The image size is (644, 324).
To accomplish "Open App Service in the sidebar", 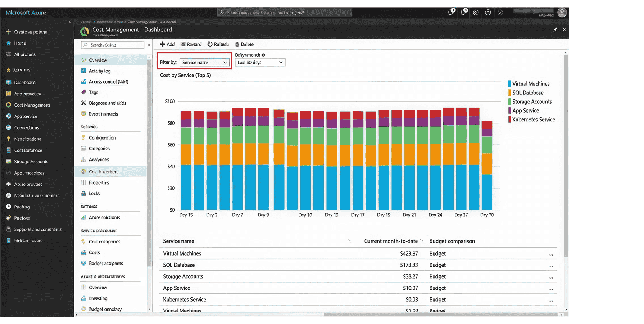I will (x=25, y=116).
